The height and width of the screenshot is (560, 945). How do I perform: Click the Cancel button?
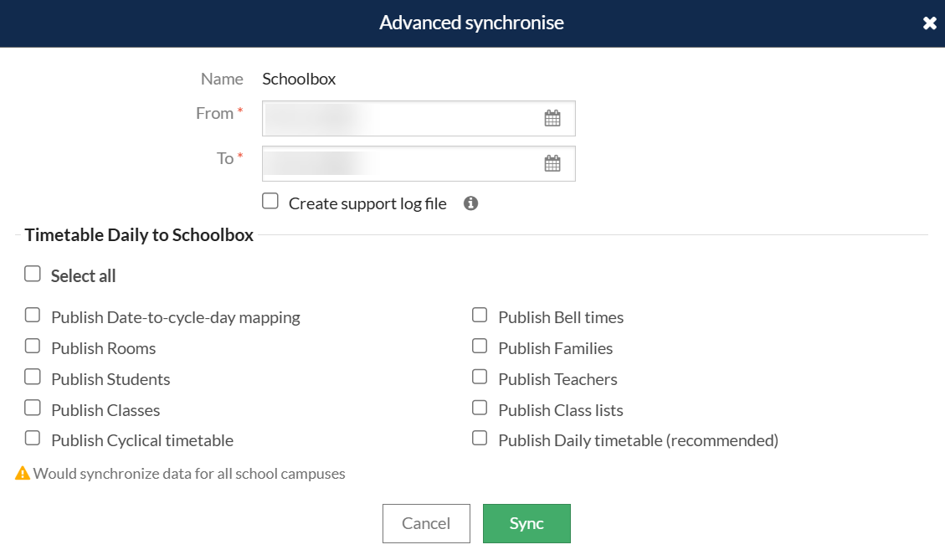(426, 523)
